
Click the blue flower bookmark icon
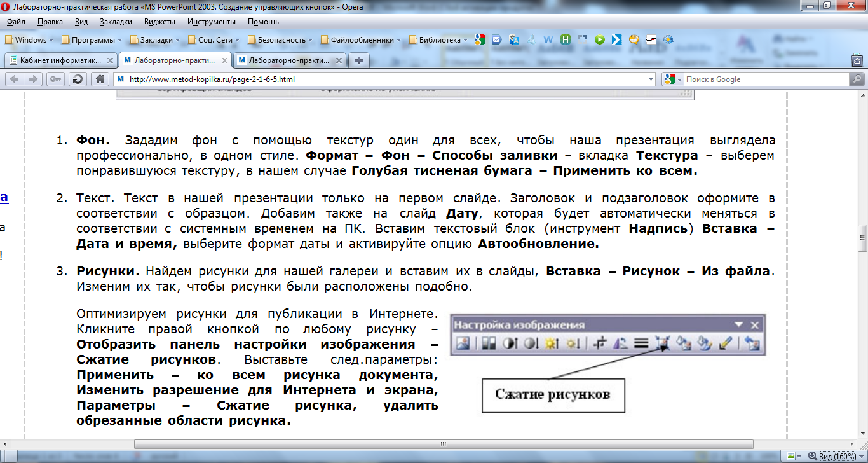coord(668,39)
